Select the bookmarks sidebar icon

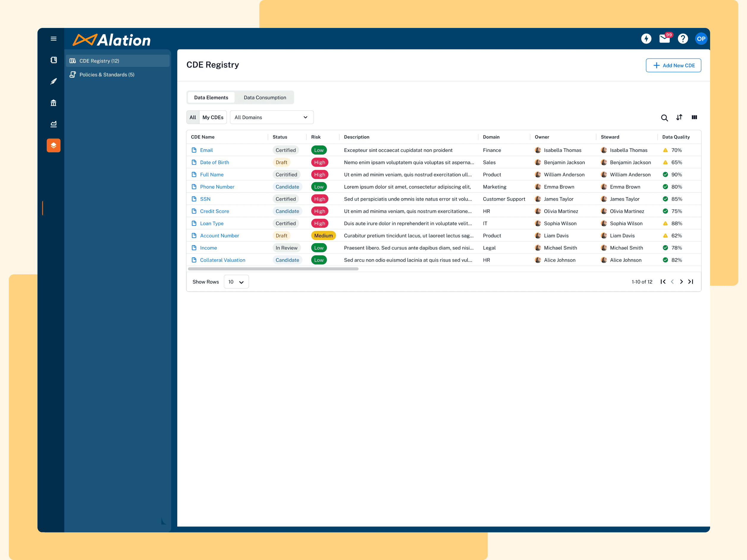coord(53,60)
